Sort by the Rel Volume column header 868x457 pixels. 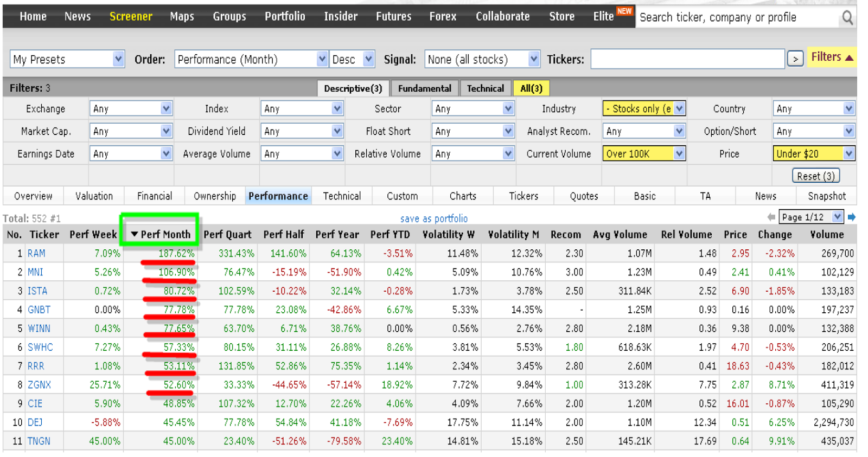point(686,235)
